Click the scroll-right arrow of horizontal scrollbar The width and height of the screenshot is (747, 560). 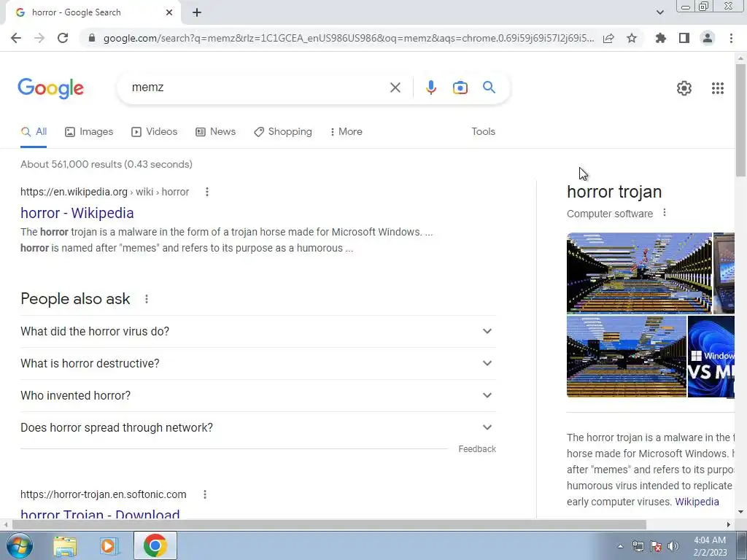pyautogui.click(x=729, y=525)
